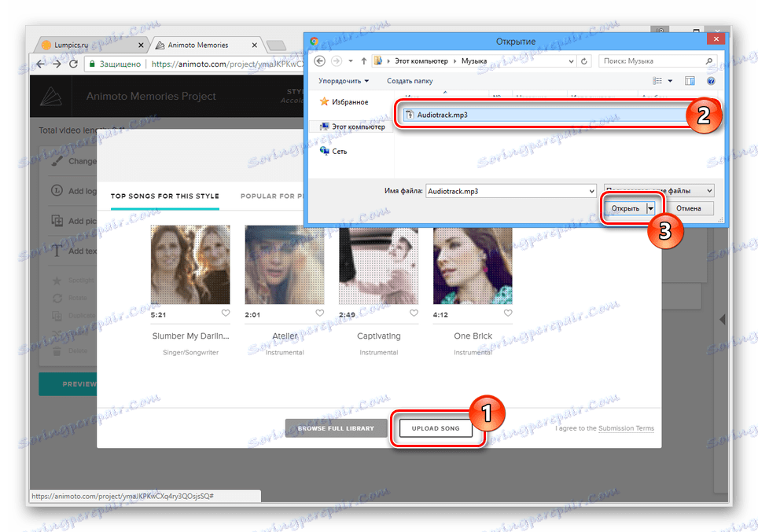
Task: Open view options dropdown arrow
Action: pos(670,81)
